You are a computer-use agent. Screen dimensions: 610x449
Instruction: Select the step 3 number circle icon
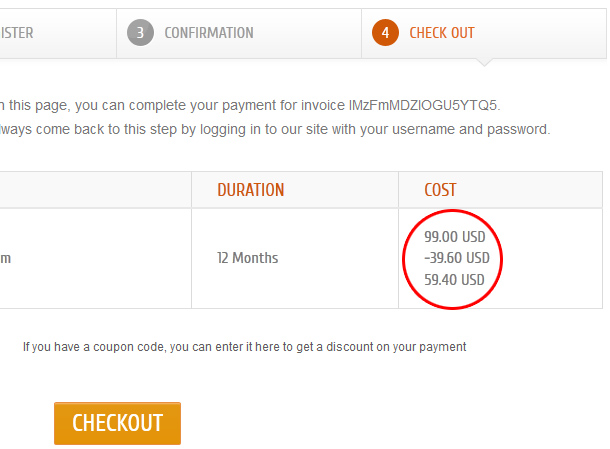pyautogui.click(x=140, y=33)
